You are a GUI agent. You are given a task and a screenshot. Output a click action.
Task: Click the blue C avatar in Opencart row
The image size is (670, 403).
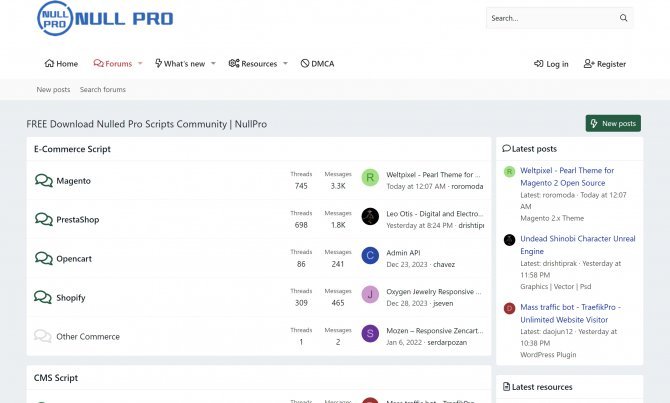click(x=370, y=256)
